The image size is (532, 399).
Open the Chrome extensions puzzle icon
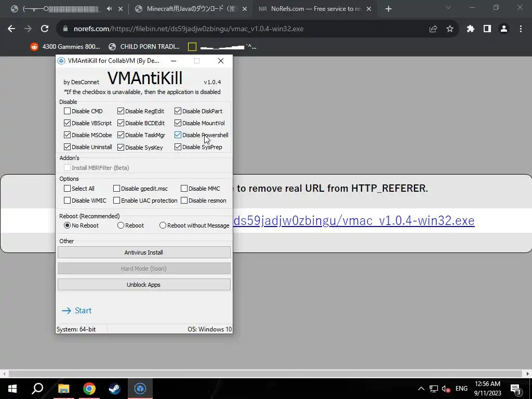pos(471,29)
